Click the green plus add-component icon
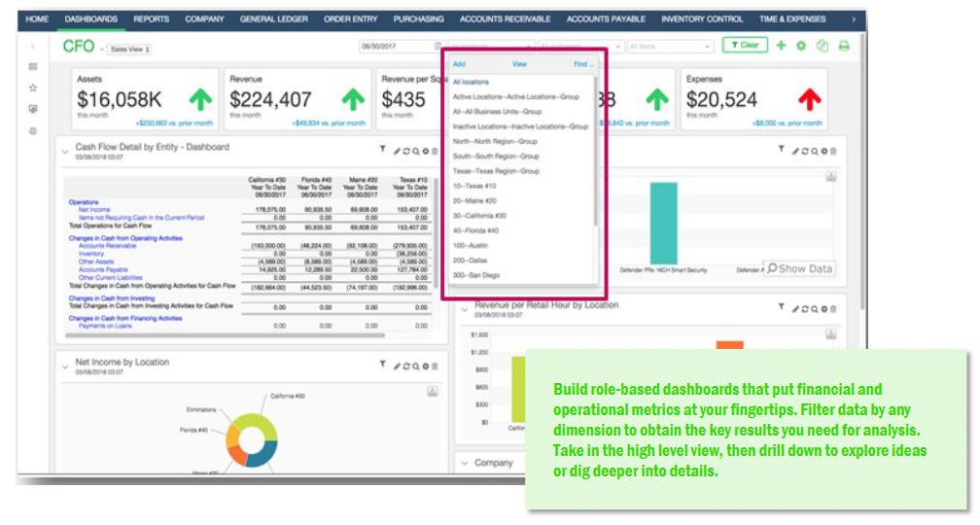The image size is (980, 525). (x=781, y=45)
